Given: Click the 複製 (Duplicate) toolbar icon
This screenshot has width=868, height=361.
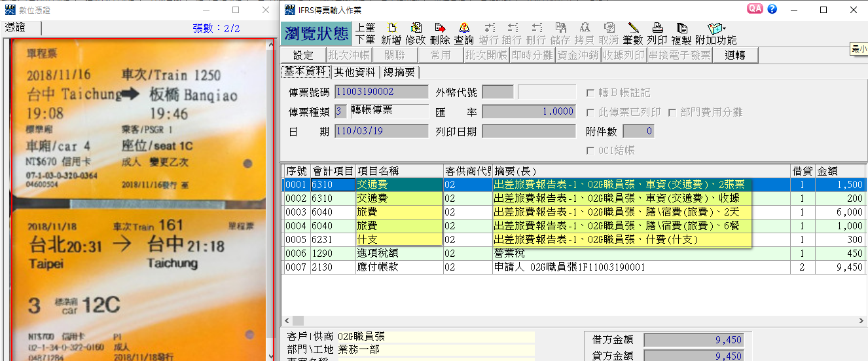Looking at the screenshot, I should [681, 33].
